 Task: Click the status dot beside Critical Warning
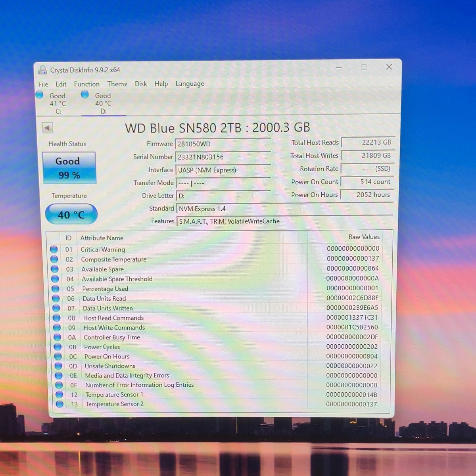point(54,249)
